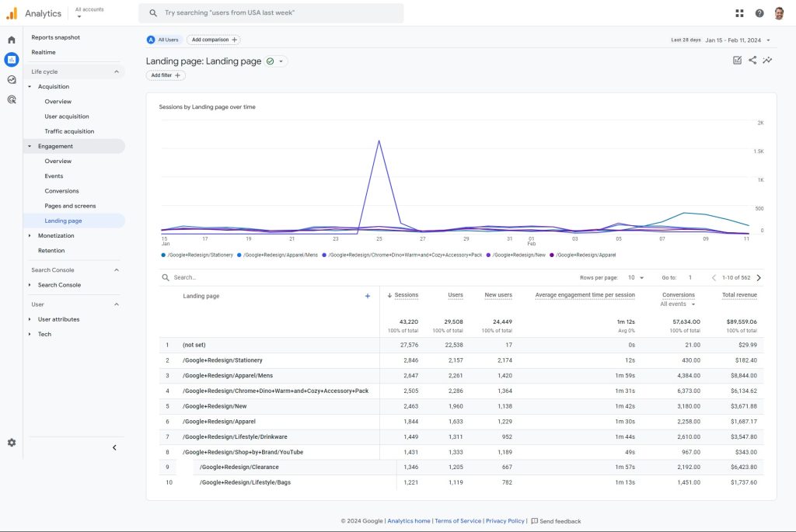Open Rows per page dropdown
796x532 pixels.
coord(636,277)
